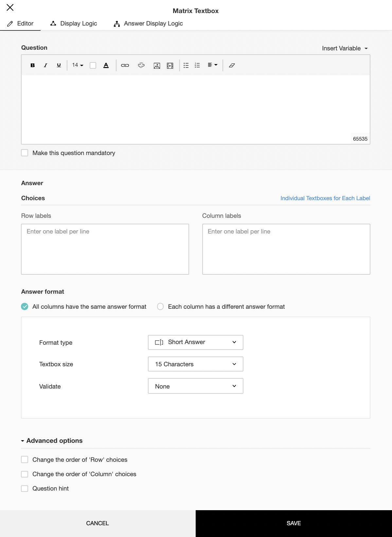This screenshot has width=392, height=537.
Task: Open the Answer Display Logic tab
Action: point(148,24)
